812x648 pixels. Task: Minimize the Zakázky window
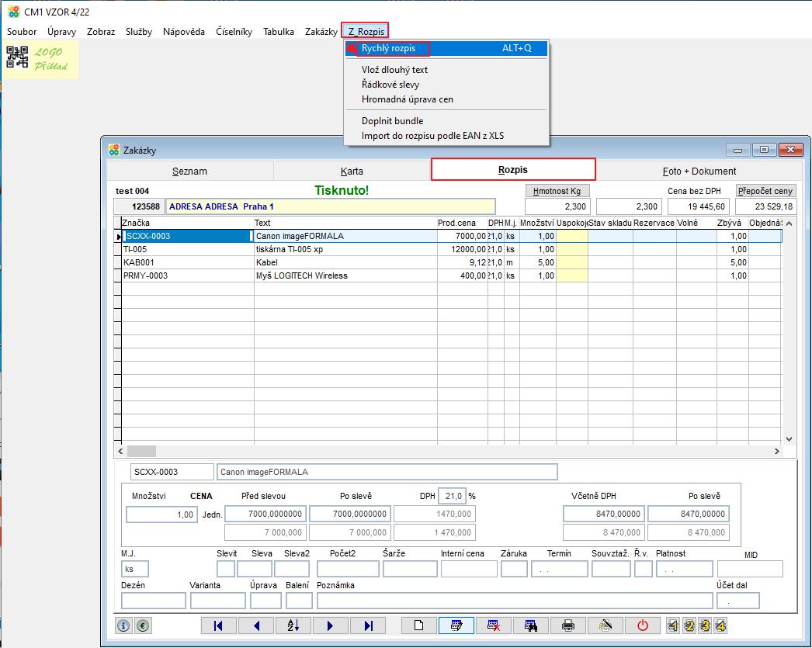[x=738, y=150]
